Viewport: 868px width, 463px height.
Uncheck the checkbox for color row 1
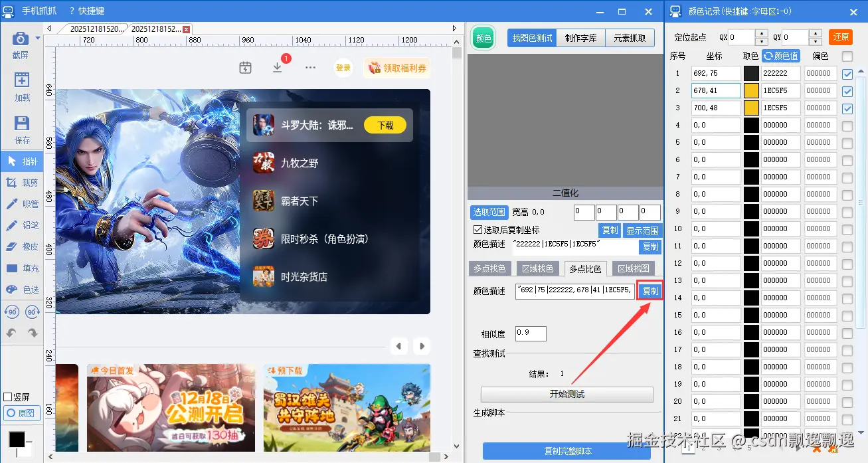click(847, 74)
